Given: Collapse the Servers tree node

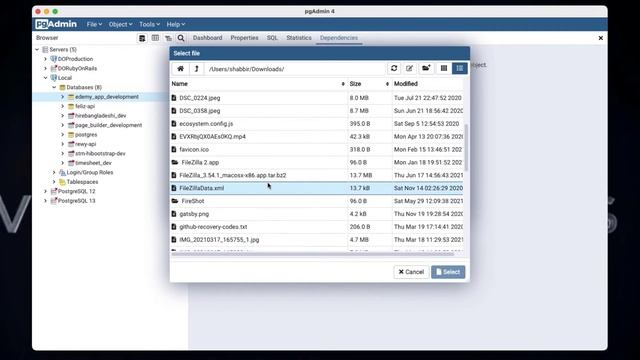Looking at the screenshot, I should (x=37, y=49).
